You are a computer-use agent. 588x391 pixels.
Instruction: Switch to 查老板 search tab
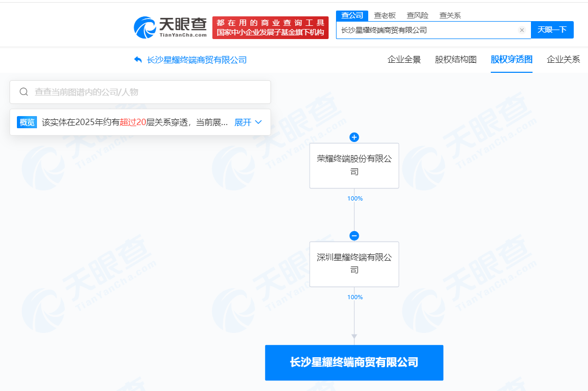pyautogui.click(x=385, y=15)
